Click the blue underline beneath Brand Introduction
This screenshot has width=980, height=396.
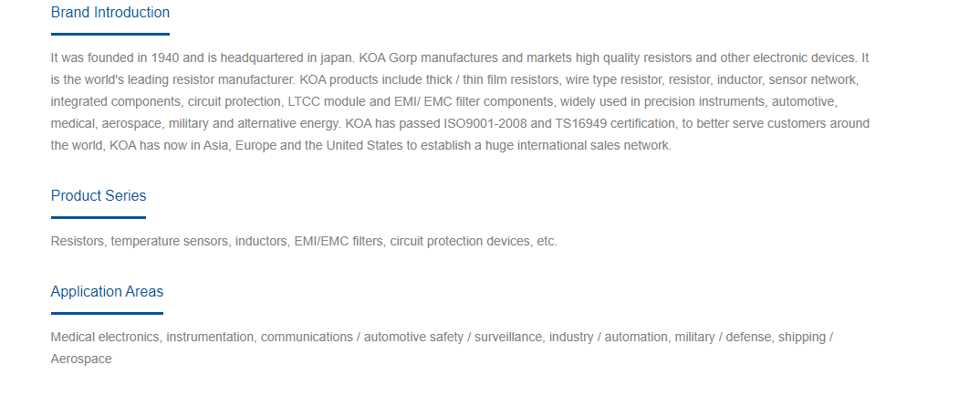(x=110, y=34)
